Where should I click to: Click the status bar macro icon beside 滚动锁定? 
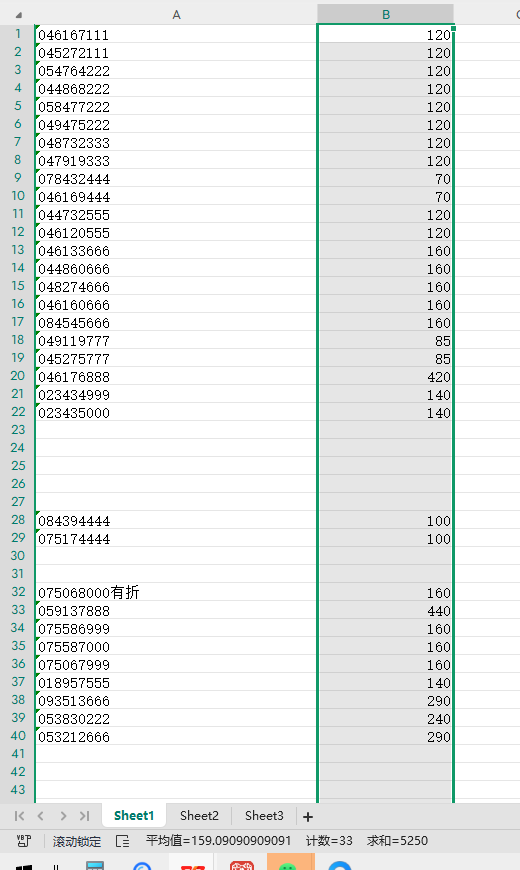[24, 841]
